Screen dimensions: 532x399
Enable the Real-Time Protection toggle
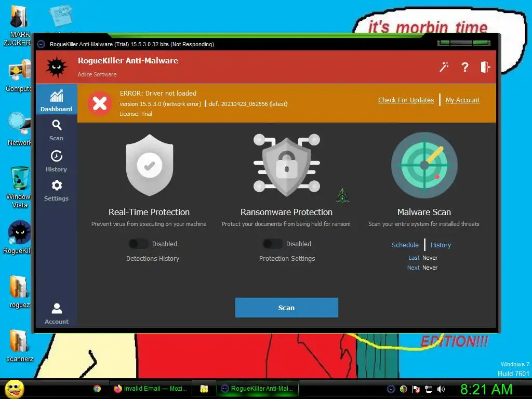138,244
